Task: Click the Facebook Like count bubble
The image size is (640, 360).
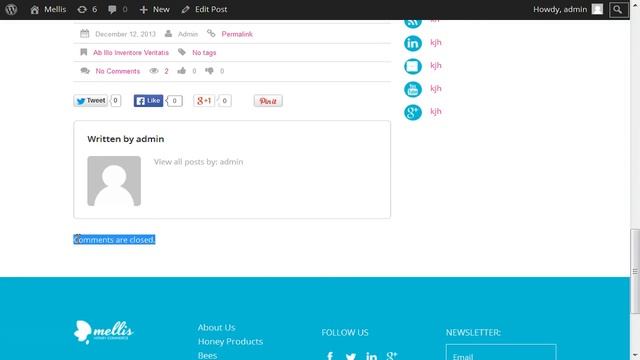Action: [174, 100]
